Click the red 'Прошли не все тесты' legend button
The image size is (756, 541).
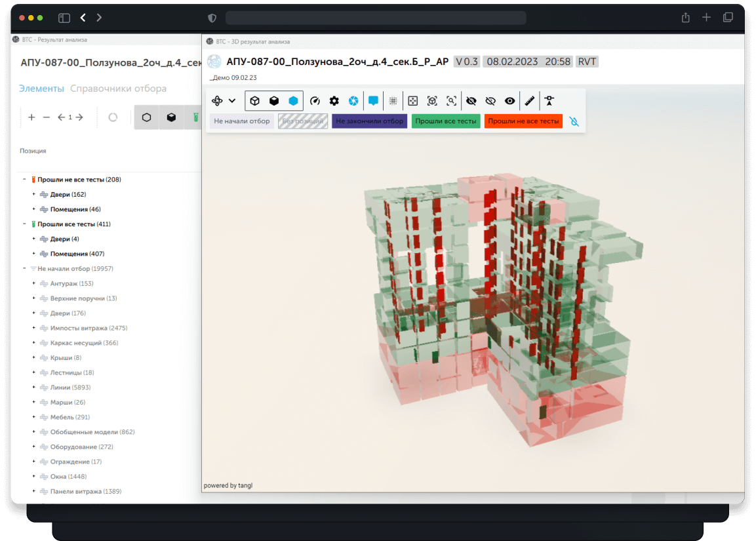tap(524, 121)
